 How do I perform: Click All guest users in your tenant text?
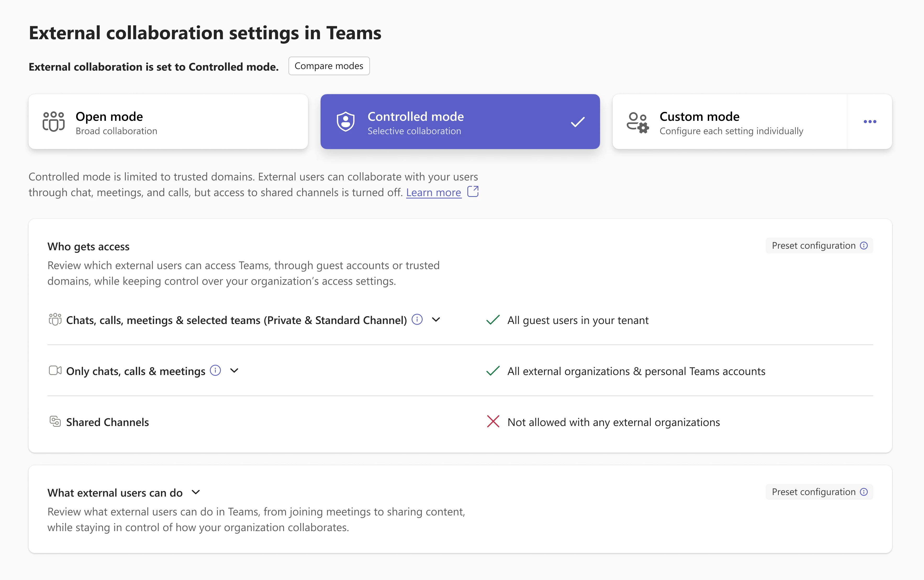click(578, 320)
